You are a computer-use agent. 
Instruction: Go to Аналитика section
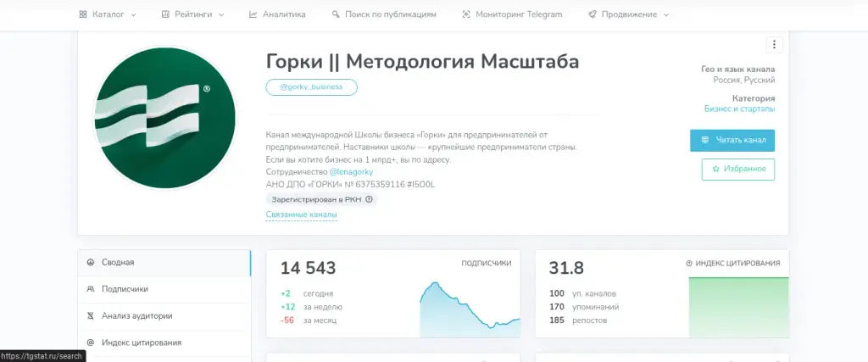pos(277,14)
